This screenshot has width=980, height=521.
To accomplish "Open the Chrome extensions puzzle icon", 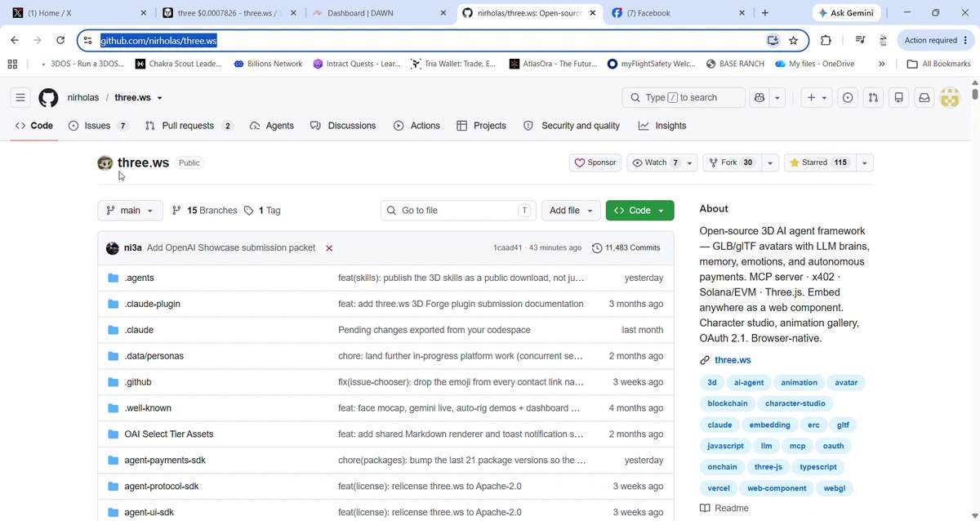I will point(826,40).
